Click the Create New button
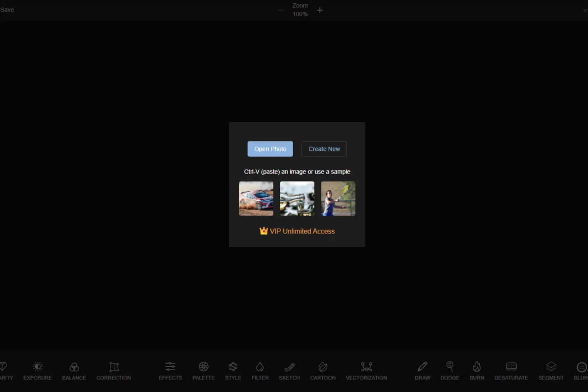 coord(324,149)
